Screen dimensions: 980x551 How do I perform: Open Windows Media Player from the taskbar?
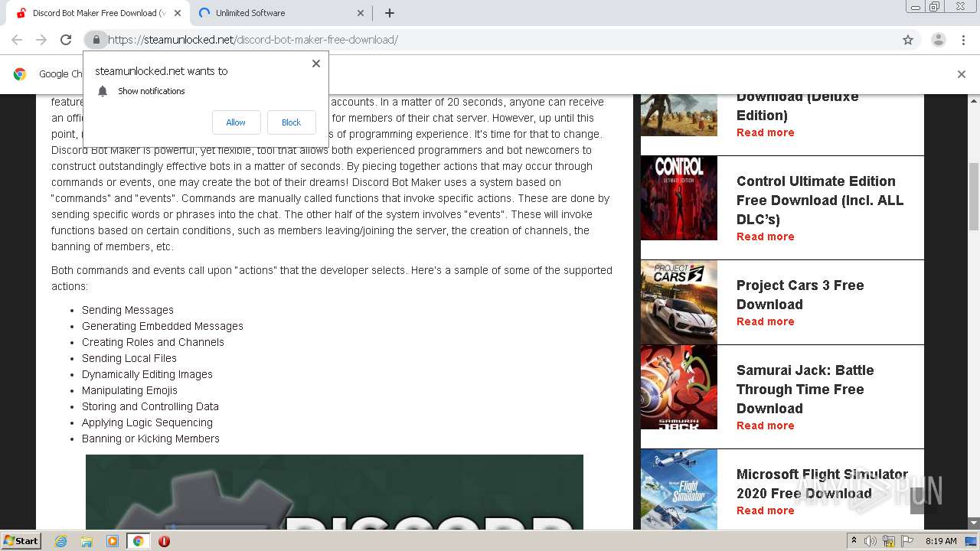pos(113,541)
